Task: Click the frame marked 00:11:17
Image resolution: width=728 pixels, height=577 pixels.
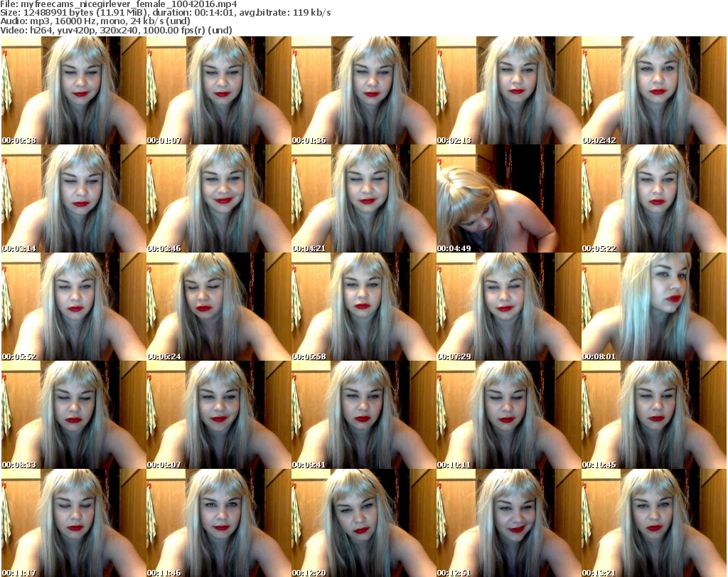Action: [73, 523]
